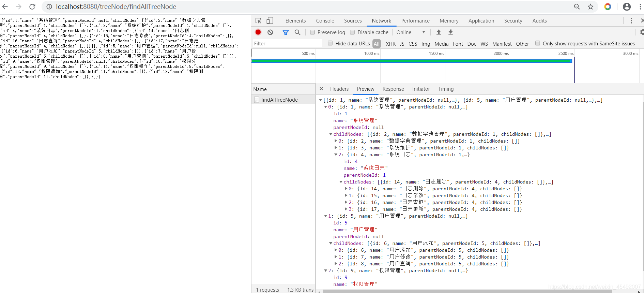The width and height of the screenshot is (644, 293).
Task: Click the Name column header
Action: click(x=283, y=89)
